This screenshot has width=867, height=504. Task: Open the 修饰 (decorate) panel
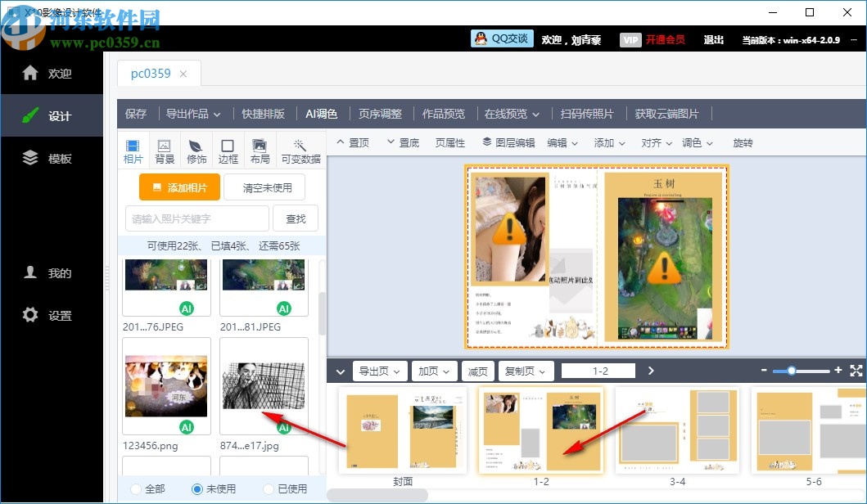[196, 151]
